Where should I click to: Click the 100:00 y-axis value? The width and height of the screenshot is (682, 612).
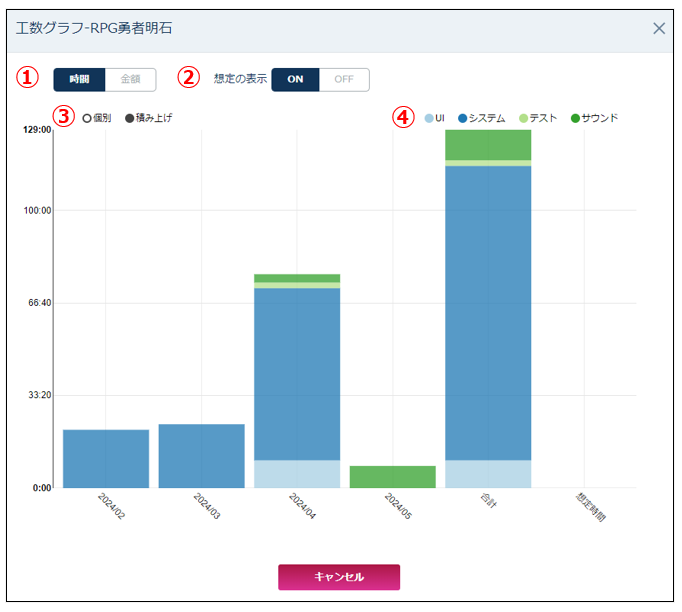37,211
